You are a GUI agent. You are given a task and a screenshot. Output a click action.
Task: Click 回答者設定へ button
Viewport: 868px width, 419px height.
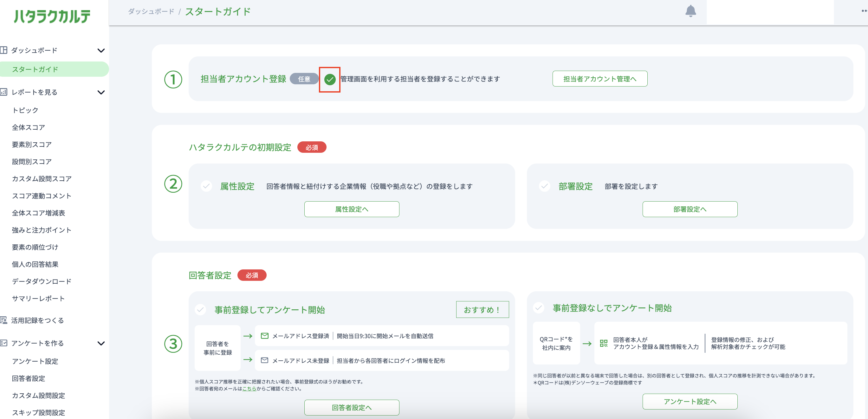[352, 408]
